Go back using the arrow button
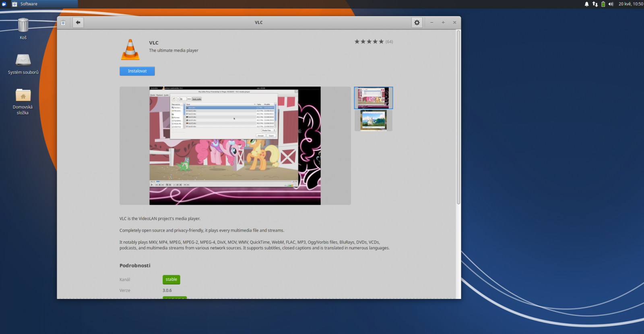Viewport: 644px width, 334px height. 78,23
